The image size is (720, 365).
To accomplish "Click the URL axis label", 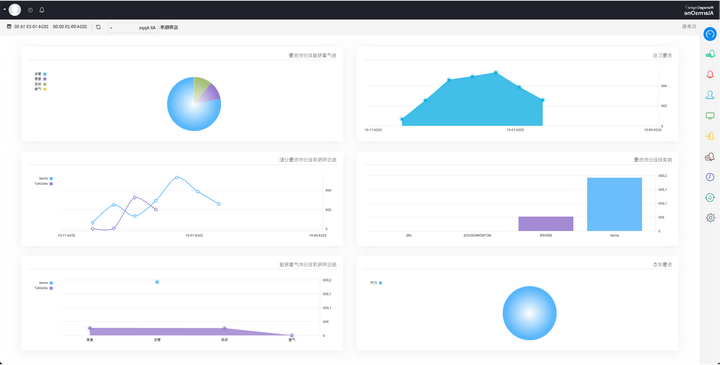I will 409,235.
